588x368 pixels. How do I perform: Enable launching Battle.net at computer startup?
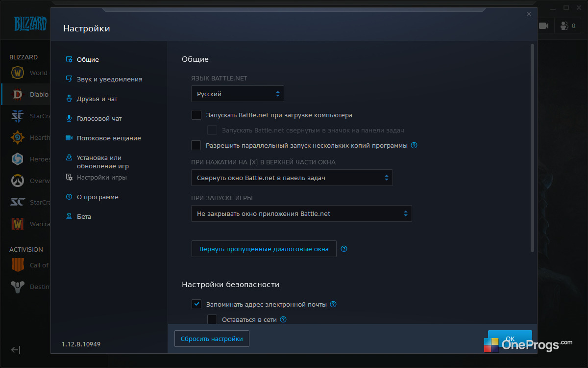pyautogui.click(x=196, y=115)
